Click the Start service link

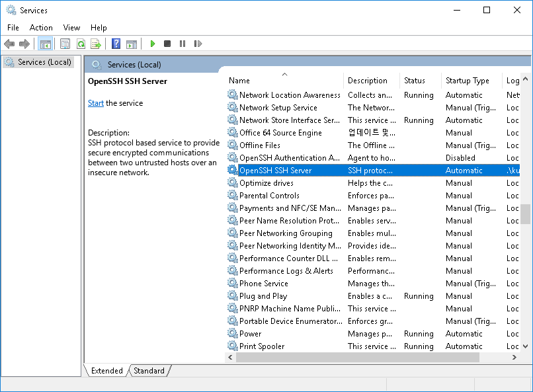tap(96, 103)
